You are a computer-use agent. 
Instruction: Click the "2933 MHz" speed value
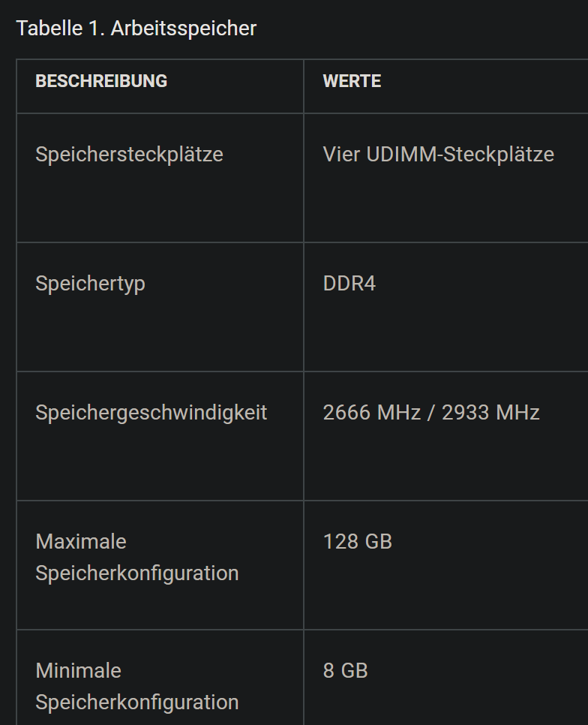click(x=490, y=413)
